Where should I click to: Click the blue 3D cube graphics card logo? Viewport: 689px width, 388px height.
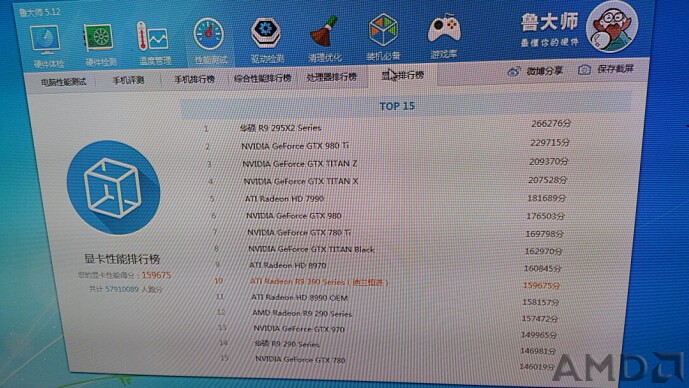coord(113,188)
